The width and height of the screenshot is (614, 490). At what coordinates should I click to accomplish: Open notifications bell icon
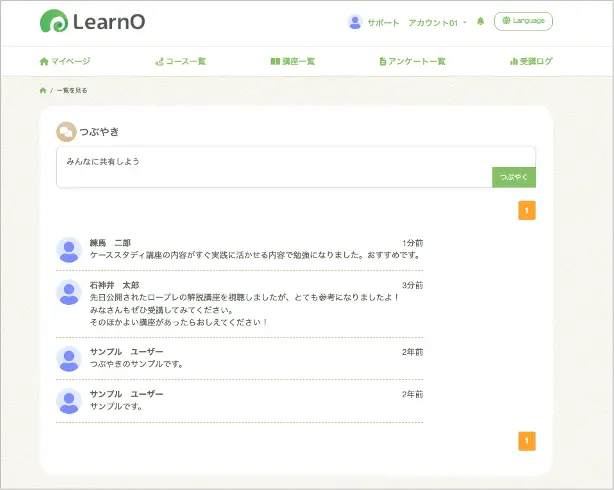coord(481,22)
